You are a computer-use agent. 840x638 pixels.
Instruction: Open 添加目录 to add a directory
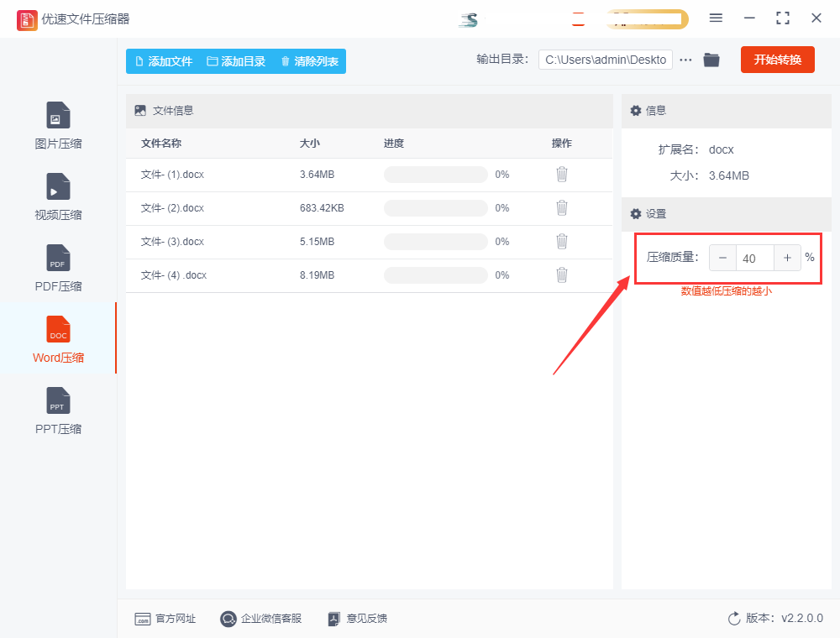click(x=237, y=60)
